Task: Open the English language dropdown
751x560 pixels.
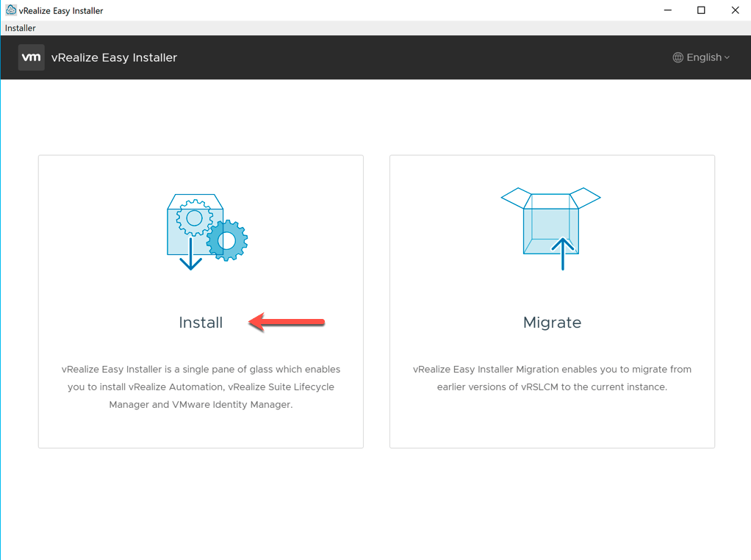Action: click(703, 57)
